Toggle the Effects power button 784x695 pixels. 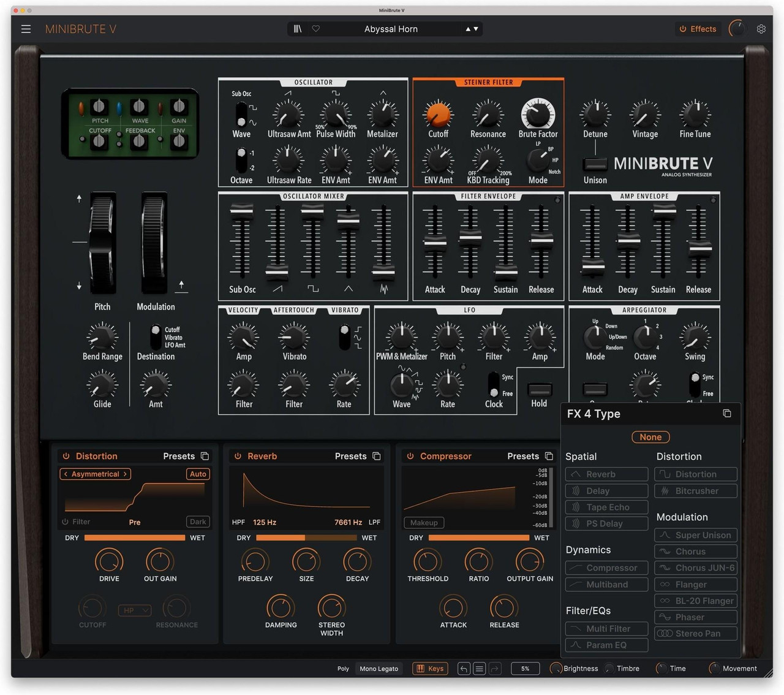[x=683, y=29]
